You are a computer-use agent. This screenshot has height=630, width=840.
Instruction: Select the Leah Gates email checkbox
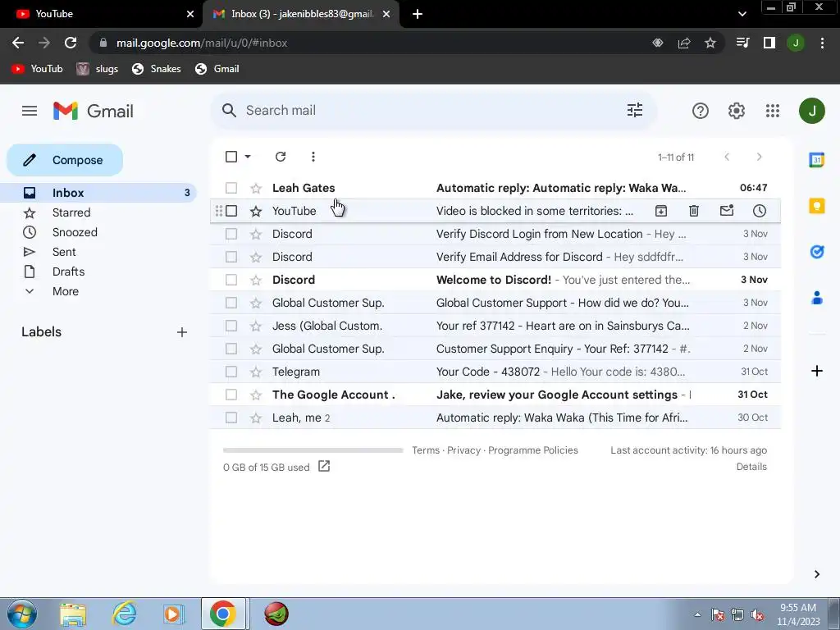[x=231, y=188]
